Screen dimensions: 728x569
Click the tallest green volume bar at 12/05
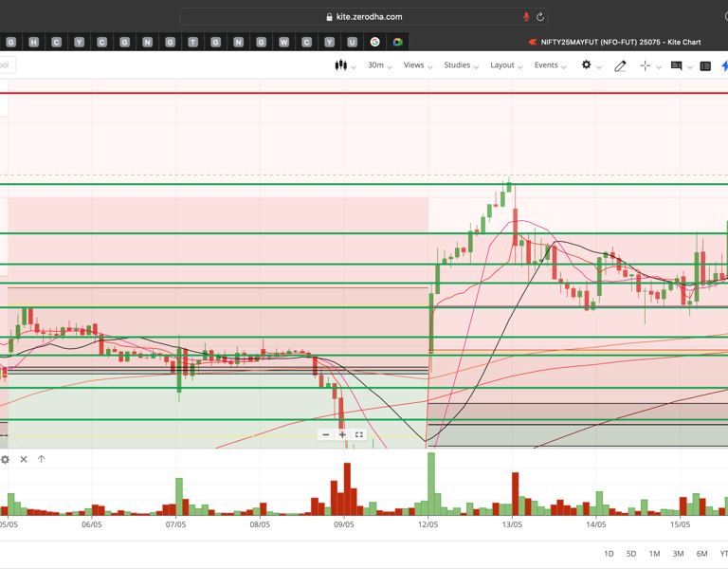(431, 484)
